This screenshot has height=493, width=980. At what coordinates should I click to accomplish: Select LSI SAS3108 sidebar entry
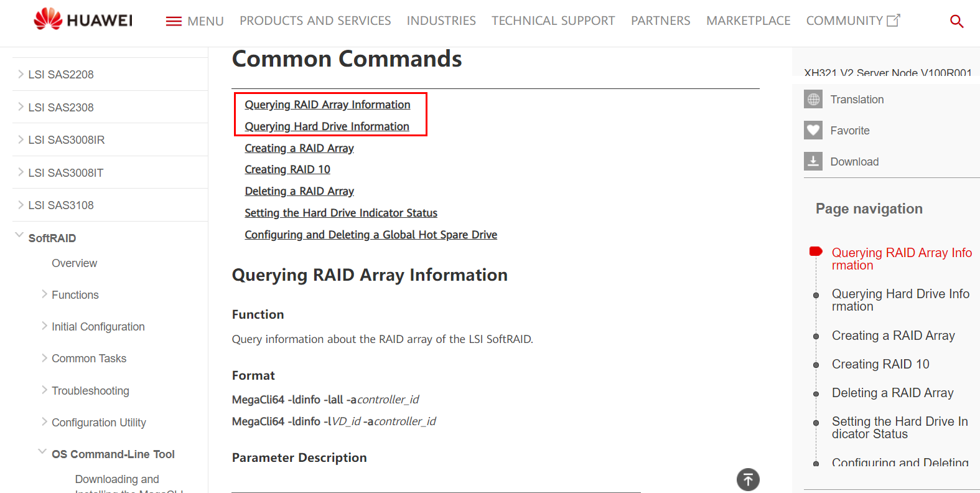[x=61, y=205]
